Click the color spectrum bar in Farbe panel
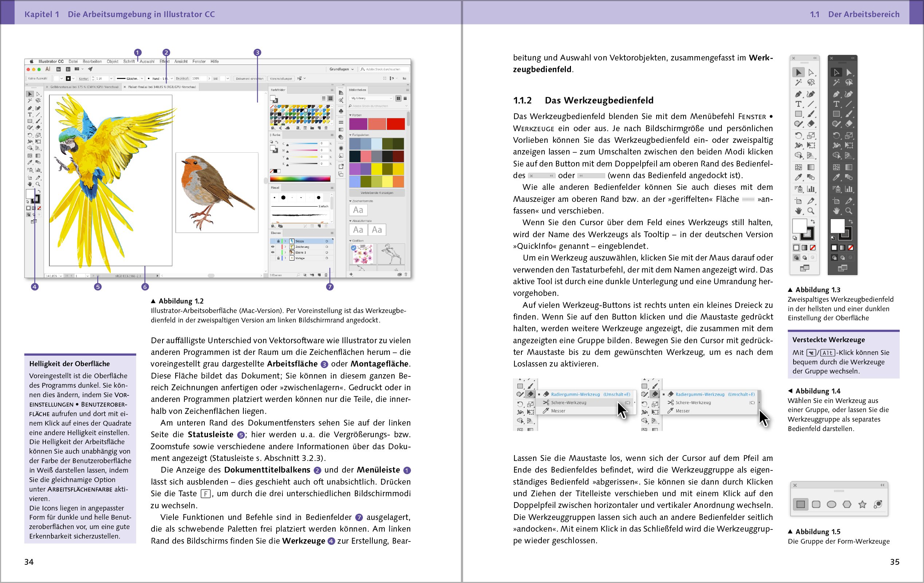This screenshot has height=583, width=924. 300,179
